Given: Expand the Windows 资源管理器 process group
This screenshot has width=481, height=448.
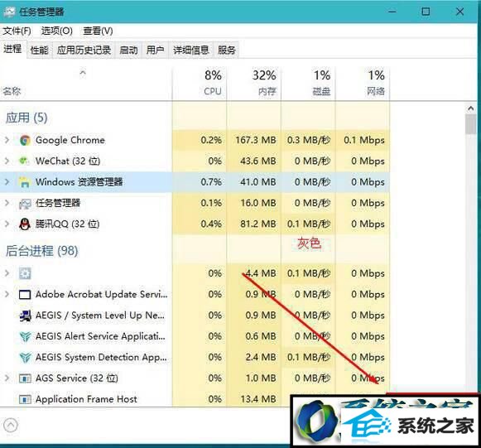Looking at the screenshot, I should click(7, 182).
